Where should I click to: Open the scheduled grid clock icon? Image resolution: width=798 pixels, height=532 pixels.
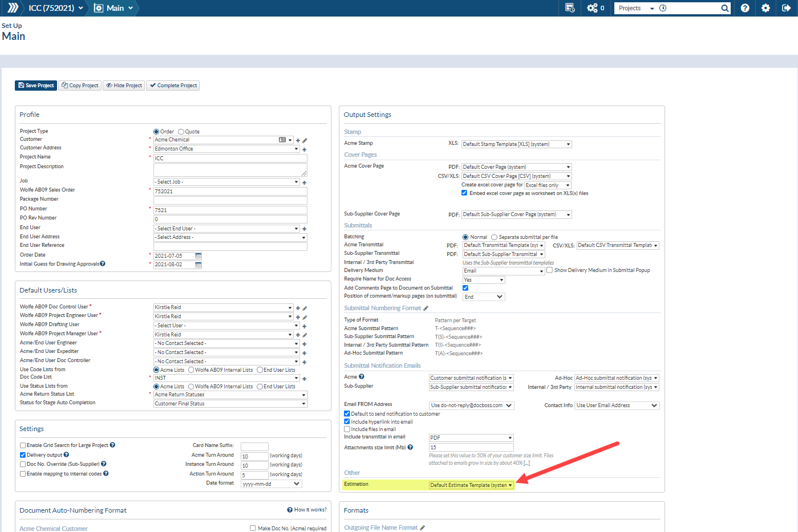point(569,8)
